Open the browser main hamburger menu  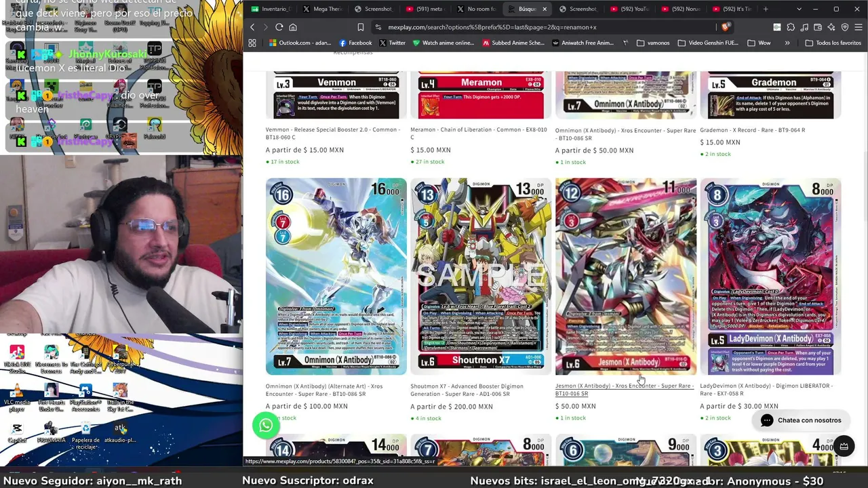[858, 27]
